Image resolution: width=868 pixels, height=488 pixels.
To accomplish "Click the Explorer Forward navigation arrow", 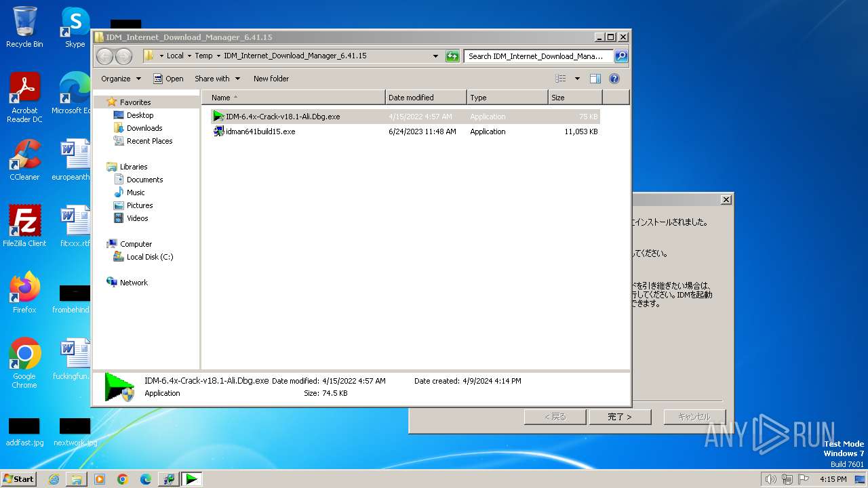I will pos(124,56).
